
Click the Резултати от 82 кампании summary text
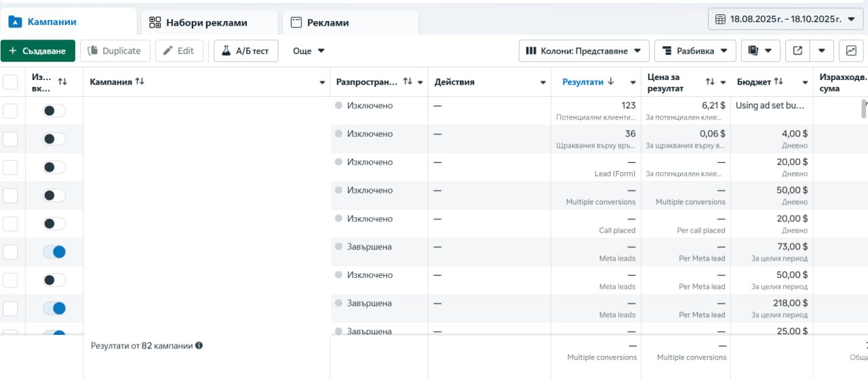coord(142,346)
